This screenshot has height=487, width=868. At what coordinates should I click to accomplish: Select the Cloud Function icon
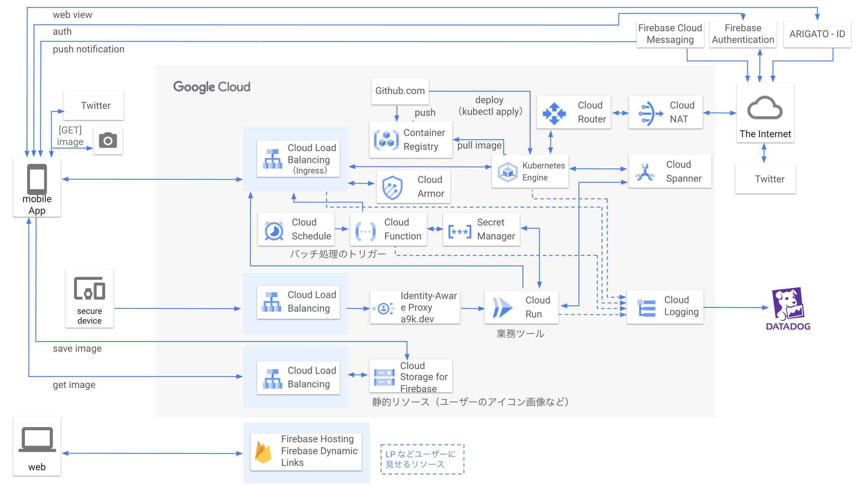[365, 231]
